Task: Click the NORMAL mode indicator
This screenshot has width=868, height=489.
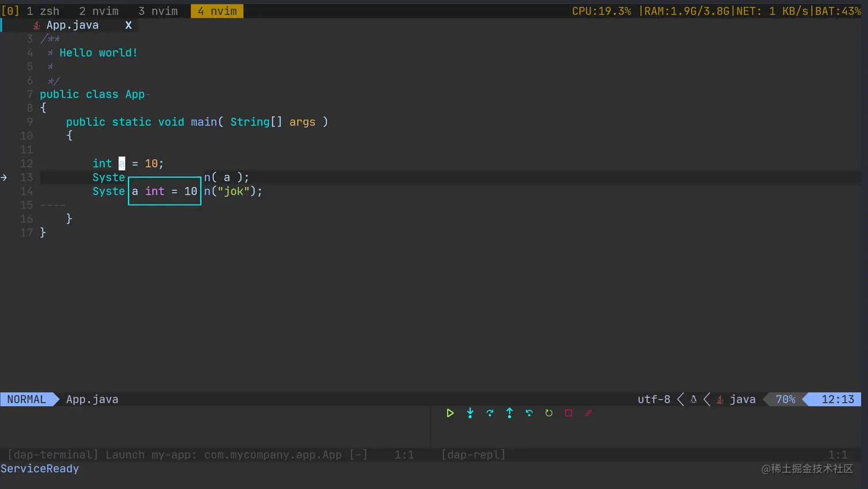Action: pos(26,399)
